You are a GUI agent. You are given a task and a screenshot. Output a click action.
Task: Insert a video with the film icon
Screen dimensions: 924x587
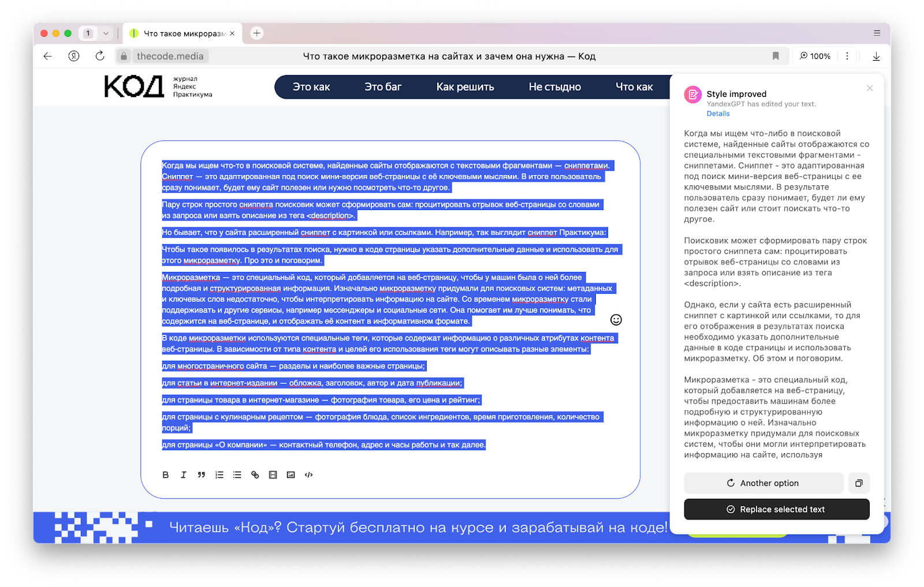point(273,475)
